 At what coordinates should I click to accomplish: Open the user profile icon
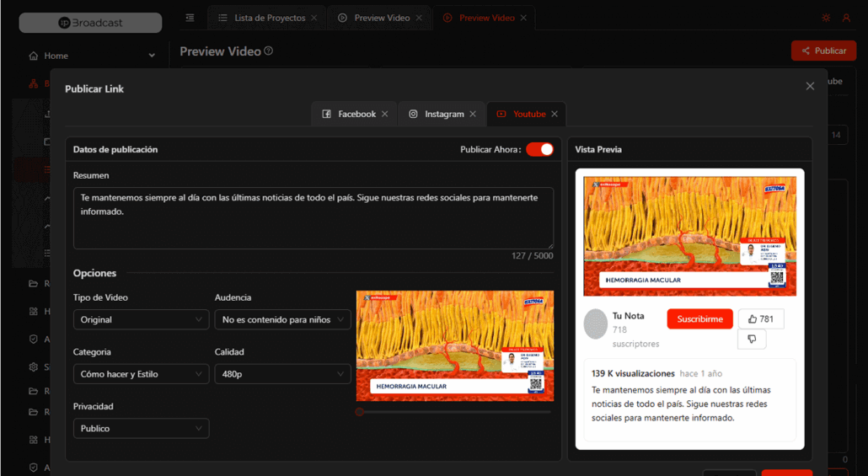point(847,18)
